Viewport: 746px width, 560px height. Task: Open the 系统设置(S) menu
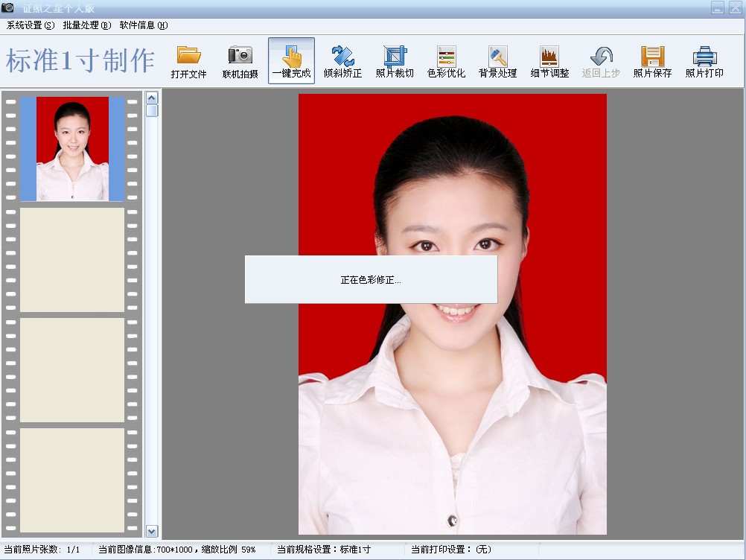[x=31, y=25]
